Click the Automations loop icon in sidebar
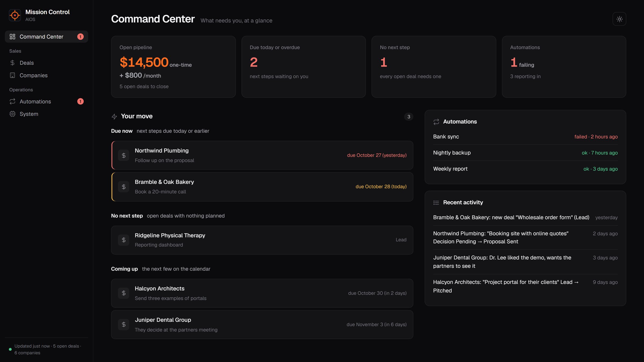This screenshot has width=644, height=362. point(12,101)
